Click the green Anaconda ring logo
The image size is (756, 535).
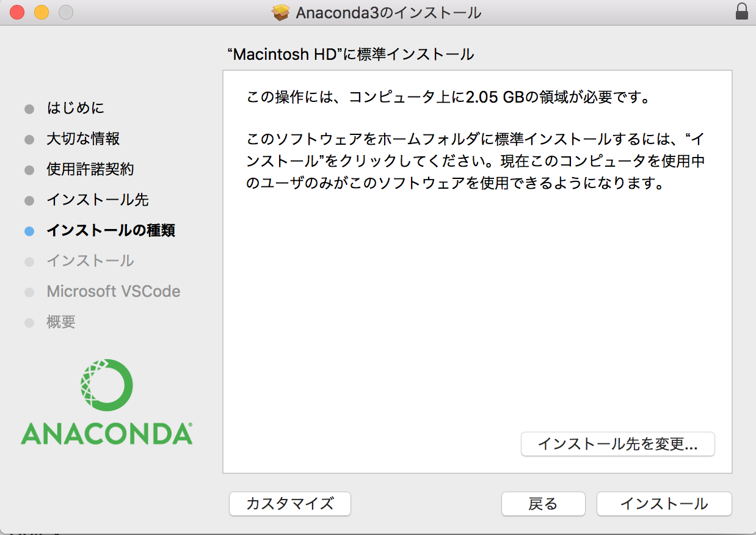pos(106,385)
